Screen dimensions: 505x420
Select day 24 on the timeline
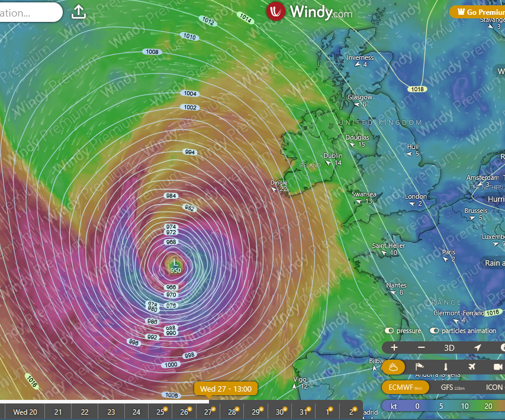click(x=137, y=412)
